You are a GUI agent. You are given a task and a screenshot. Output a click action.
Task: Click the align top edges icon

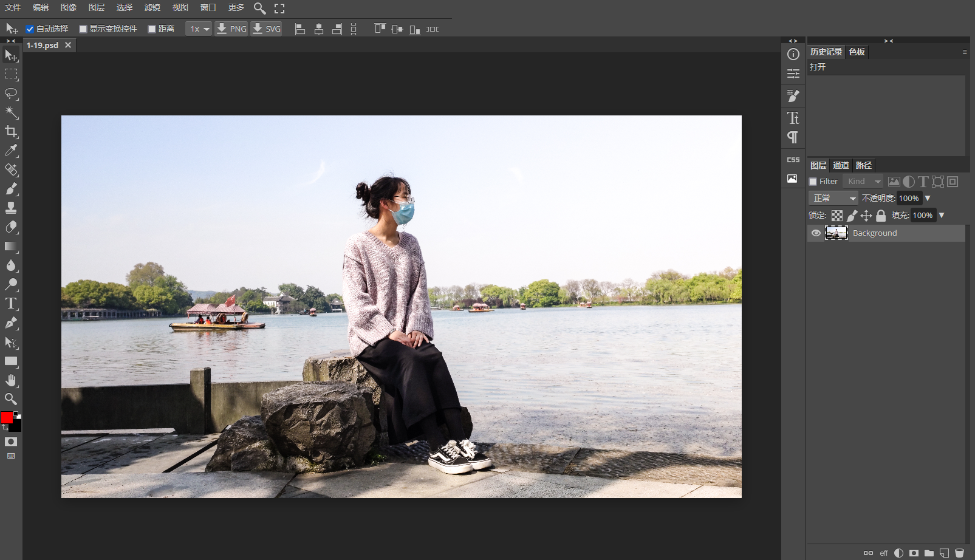[x=380, y=29]
